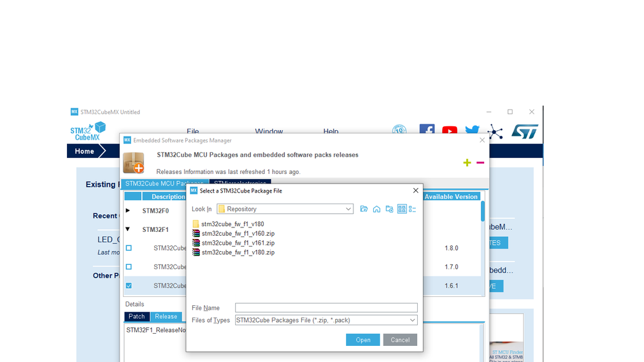The width and height of the screenshot is (644, 362).
Task: Click the 1.7.0 available version cell
Action: [x=451, y=267]
